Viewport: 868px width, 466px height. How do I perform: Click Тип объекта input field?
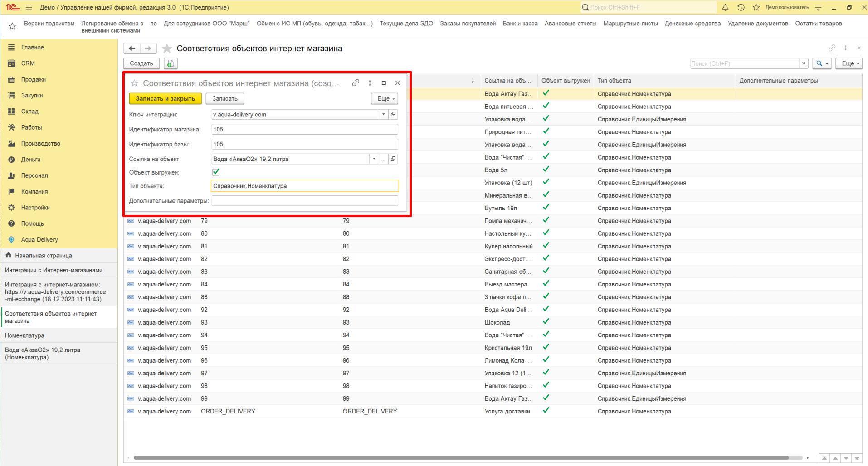(x=305, y=186)
